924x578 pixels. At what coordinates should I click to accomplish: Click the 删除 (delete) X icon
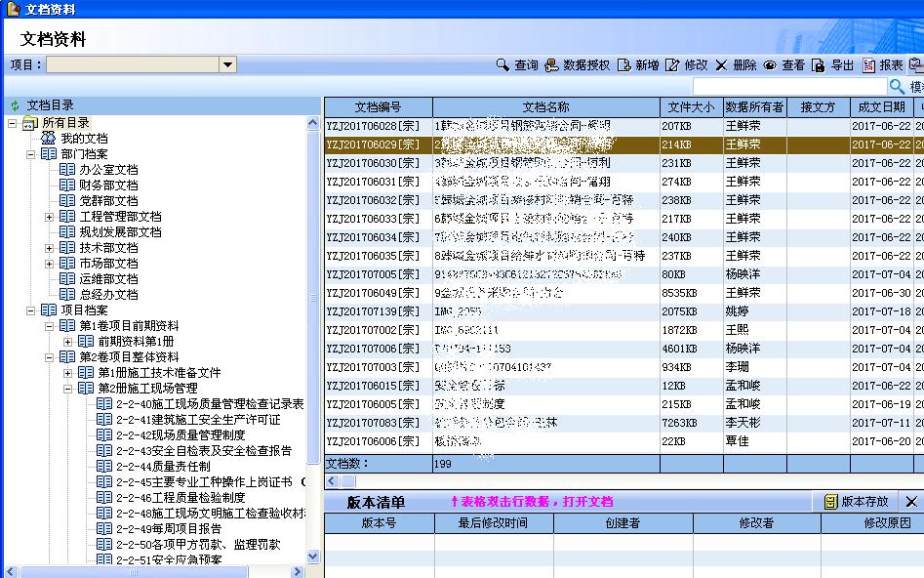[x=722, y=65]
